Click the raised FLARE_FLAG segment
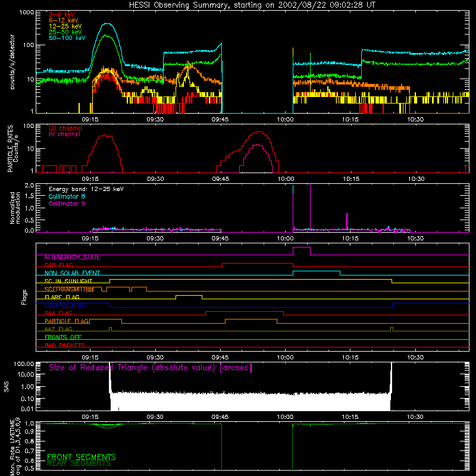The width and height of the screenshot is (476, 476). tap(189, 295)
